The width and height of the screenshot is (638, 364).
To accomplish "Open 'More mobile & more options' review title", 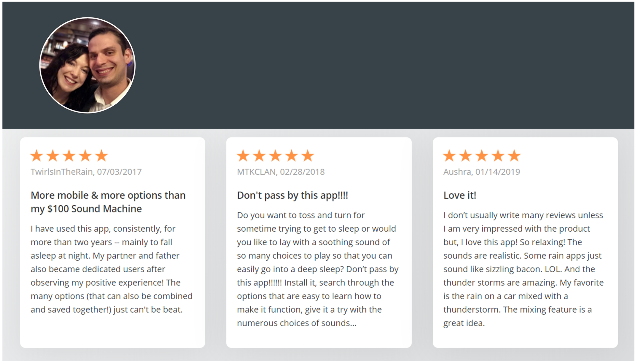I will pos(108,202).
